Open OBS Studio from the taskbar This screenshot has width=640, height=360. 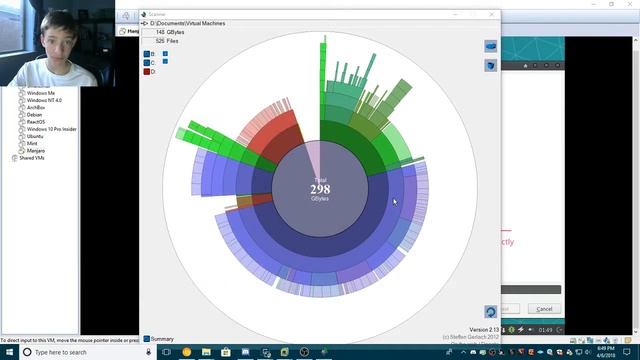(304, 352)
